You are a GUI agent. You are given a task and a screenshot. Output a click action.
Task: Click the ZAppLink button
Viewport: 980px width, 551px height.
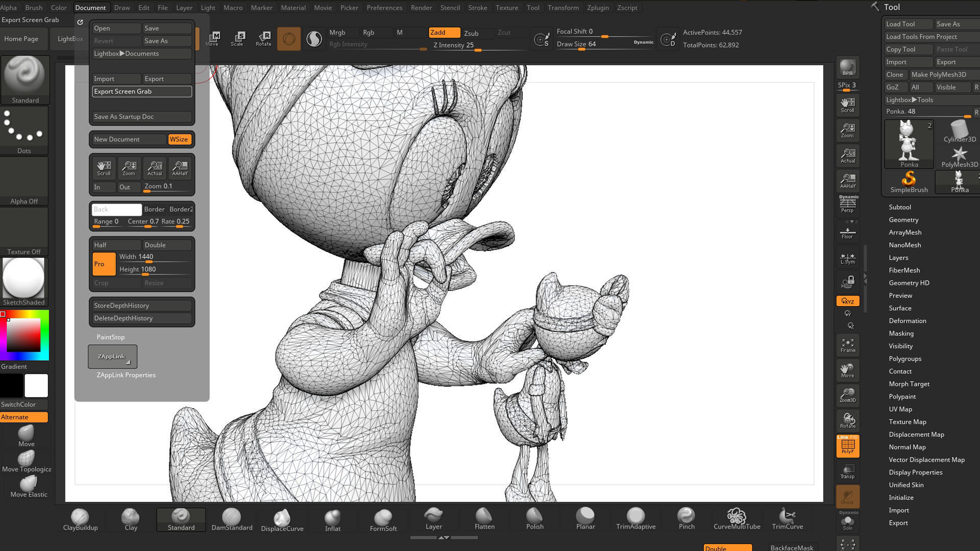(112, 357)
